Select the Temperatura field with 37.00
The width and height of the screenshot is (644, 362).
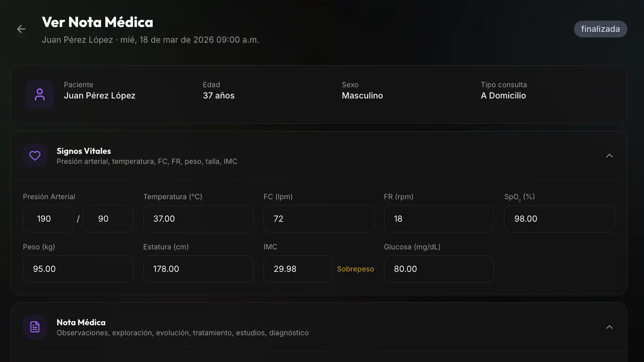point(198,219)
